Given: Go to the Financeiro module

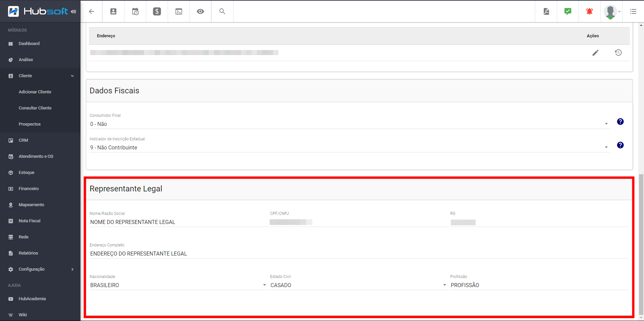Looking at the screenshot, I should click(29, 189).
